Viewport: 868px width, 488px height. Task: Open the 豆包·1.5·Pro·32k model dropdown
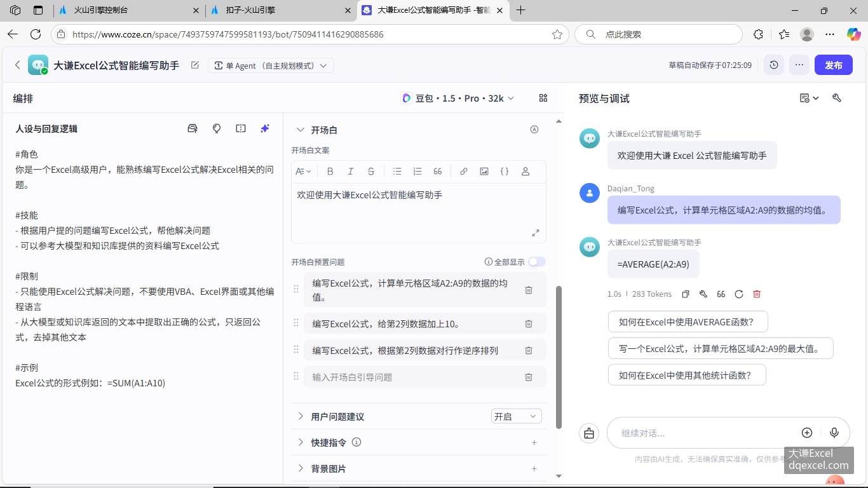(458, 98)
